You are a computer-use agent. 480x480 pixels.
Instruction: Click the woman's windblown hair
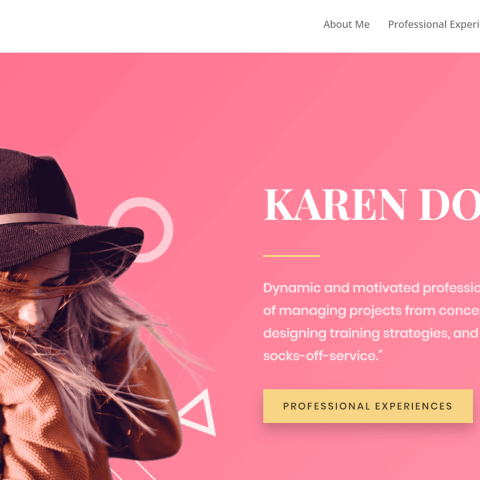pyautogui.click(x=110, y=333)
